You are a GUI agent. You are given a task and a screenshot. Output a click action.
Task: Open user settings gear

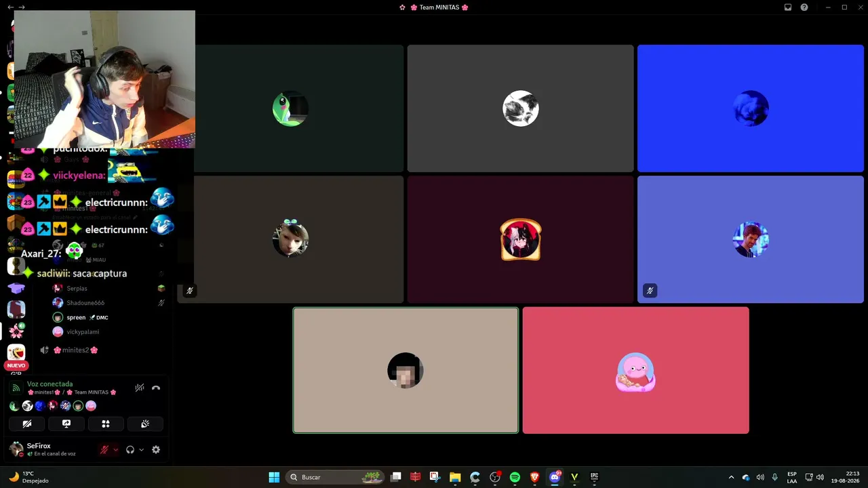click(x=156, y=449)
